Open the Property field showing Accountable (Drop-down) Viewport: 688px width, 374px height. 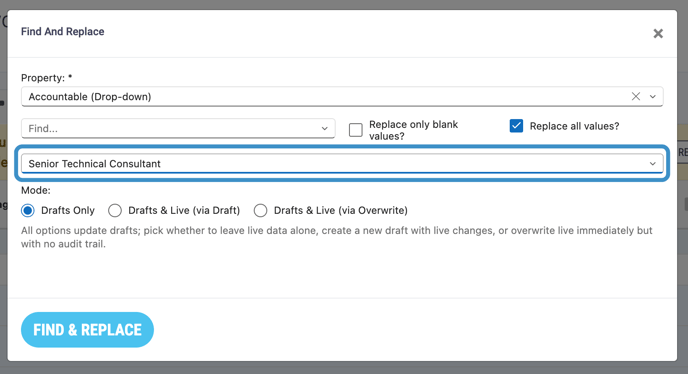(x=342, y=97)
